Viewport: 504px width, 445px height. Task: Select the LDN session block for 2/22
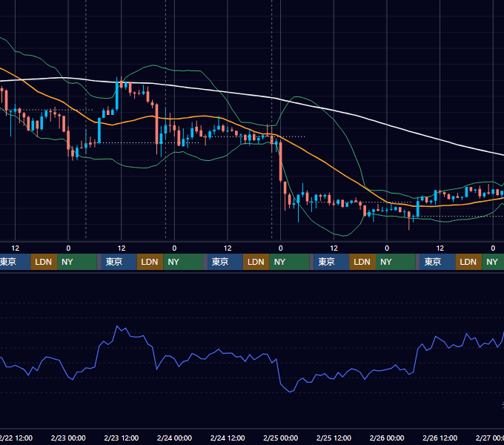pos(44,262)
